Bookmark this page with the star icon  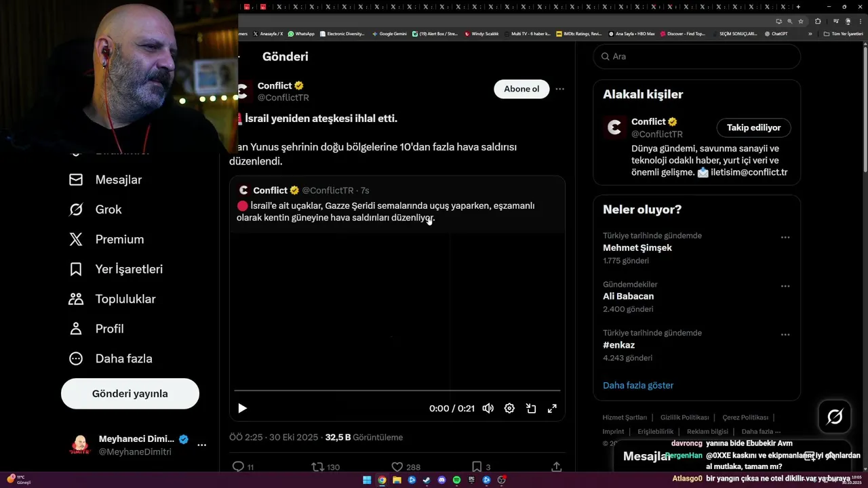(x=801, y=21)
